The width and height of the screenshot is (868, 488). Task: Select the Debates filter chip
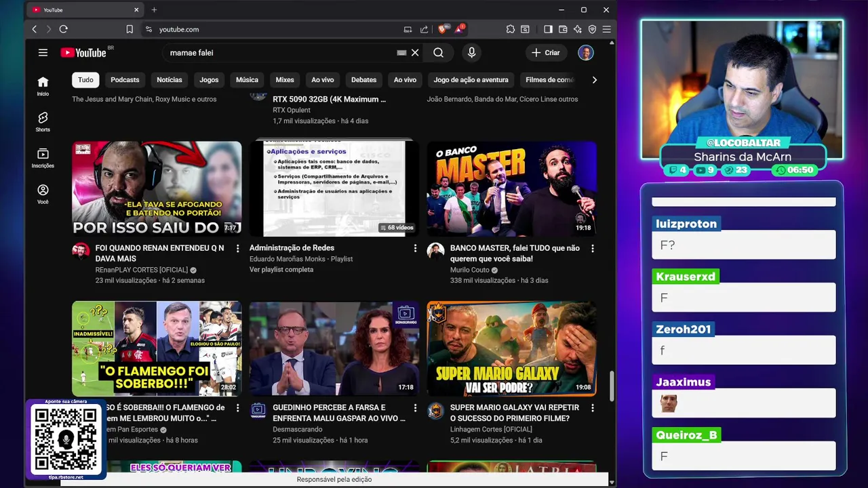tap(363, 80)
